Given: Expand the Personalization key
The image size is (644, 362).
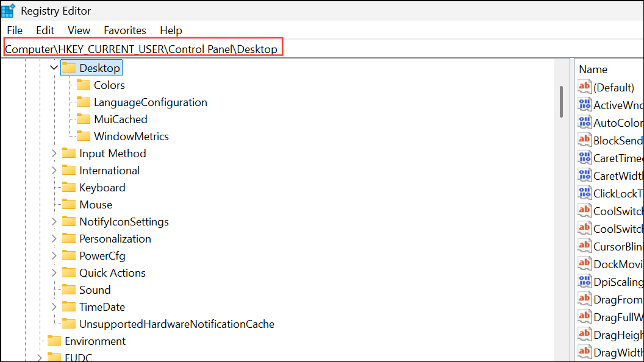Looking at the screenshot, I should coord(54,238).
